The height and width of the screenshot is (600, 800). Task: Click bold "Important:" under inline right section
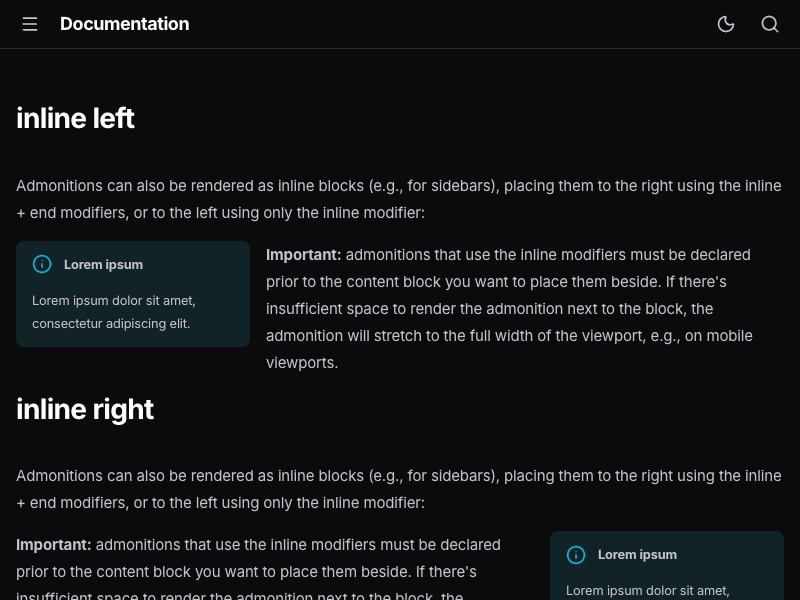(x=53, y=545)
